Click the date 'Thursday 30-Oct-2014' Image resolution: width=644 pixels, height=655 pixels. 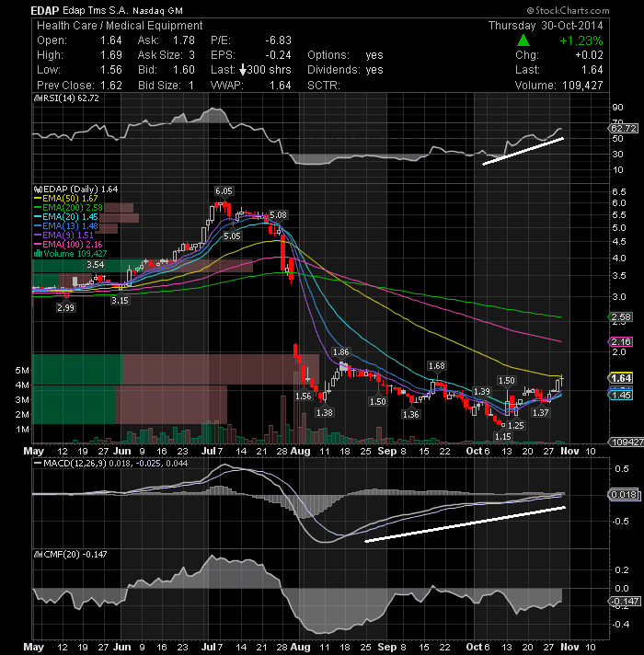click(546, 26)
